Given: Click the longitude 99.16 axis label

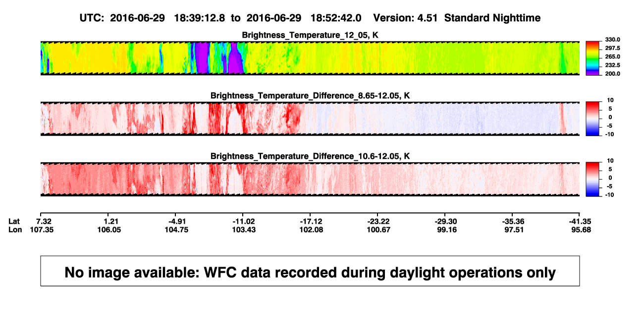Looking at the screenshot, I should coord(446,230).
